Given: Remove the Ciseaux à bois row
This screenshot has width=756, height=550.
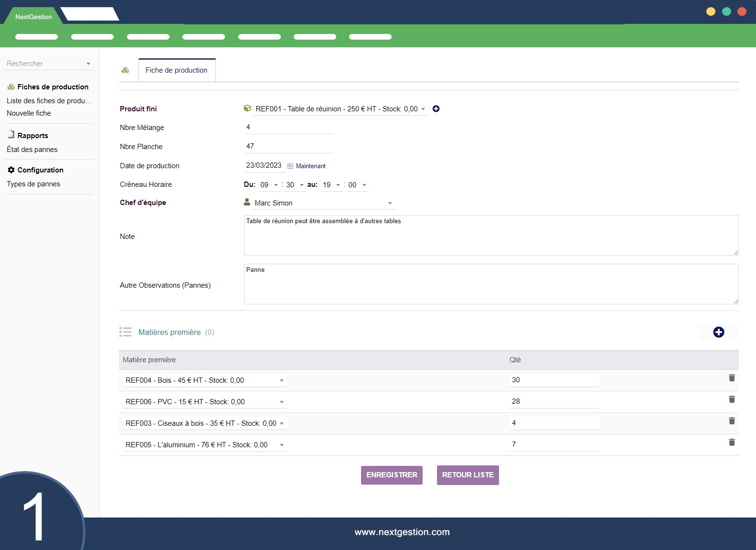Looking at the screenshot, I should click(x=731, y=421).
